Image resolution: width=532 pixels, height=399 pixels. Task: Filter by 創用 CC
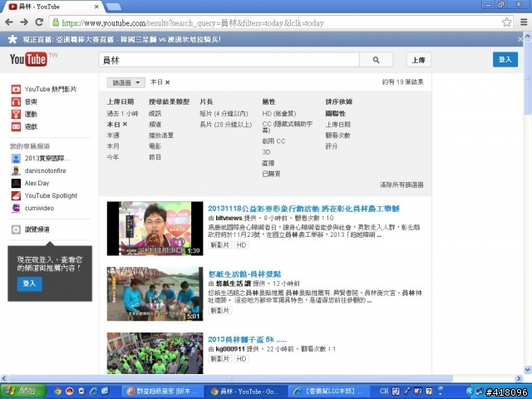tap(273, 141)
